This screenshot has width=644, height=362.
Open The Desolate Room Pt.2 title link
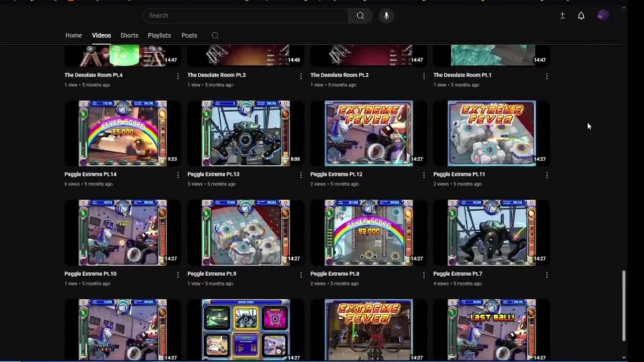tap(340, 75)
